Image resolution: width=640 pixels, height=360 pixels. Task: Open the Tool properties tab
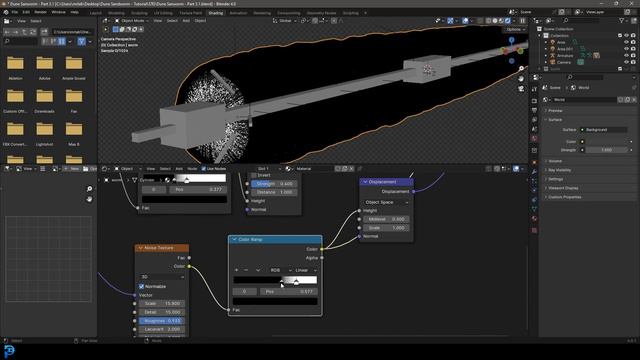[x=535, y=89]
